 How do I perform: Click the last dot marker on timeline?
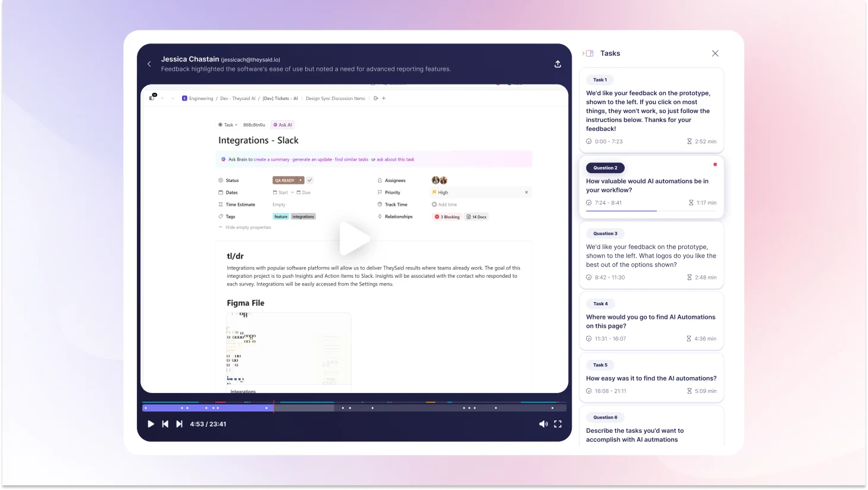[x=552, y=408]
